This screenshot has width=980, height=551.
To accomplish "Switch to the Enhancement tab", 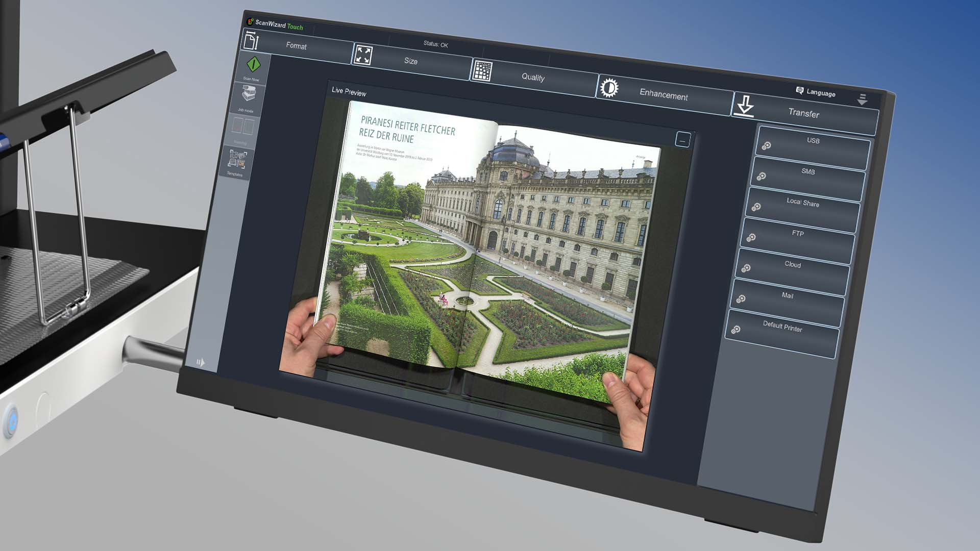I will click(664, 94).
